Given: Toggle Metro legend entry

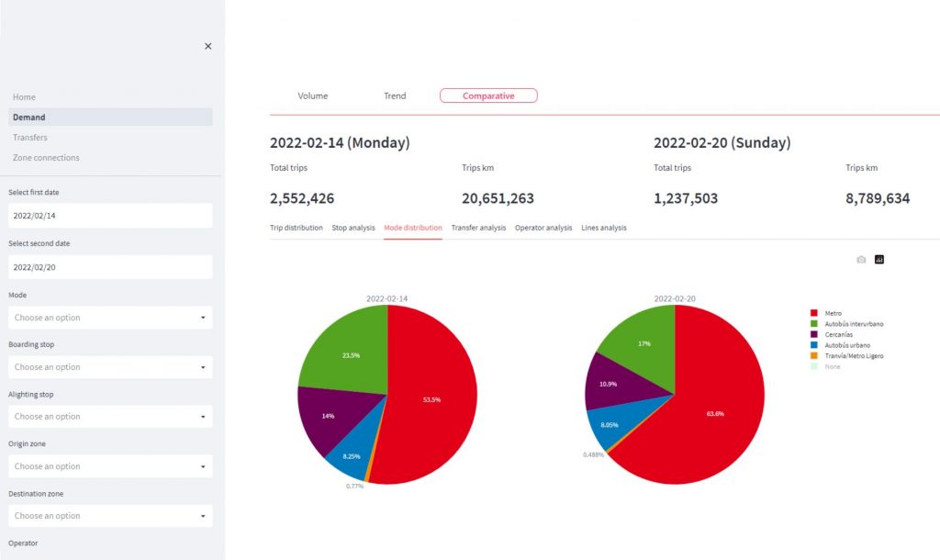Looking at the screenshot, I should 834,313.
